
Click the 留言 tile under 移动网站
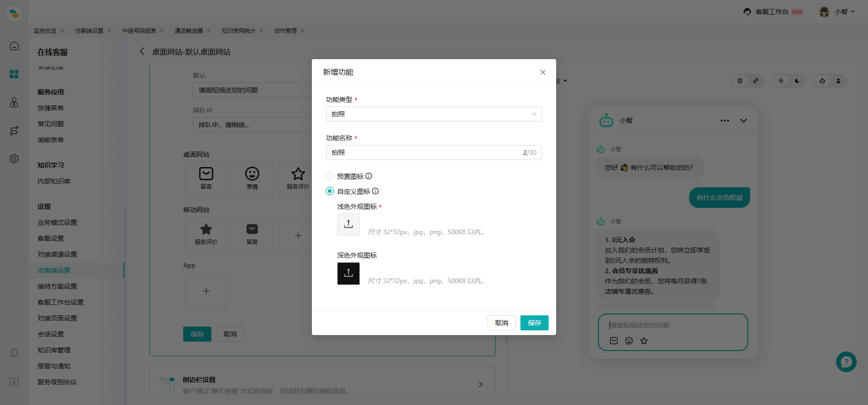252,235
